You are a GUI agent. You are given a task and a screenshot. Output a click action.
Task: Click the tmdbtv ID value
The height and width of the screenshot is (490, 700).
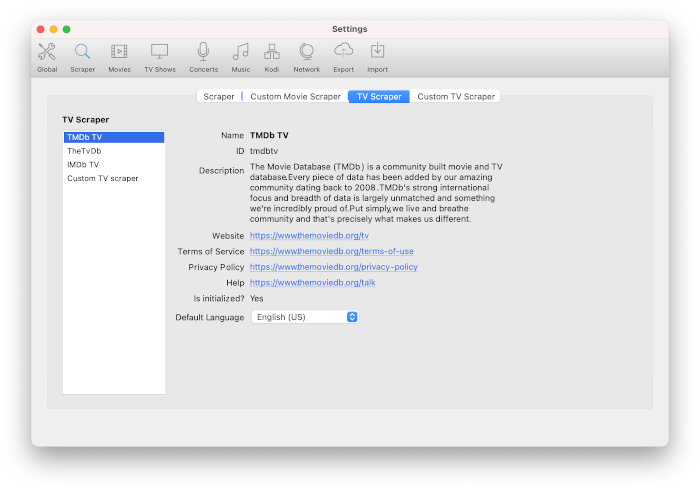[264, 151]
